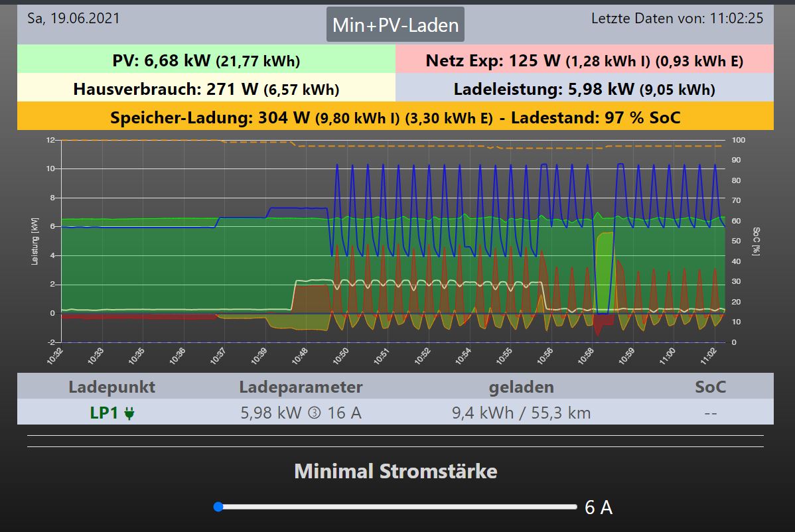Click the geladen column header
Screen dimensions: 795x532
click(521, 387)
